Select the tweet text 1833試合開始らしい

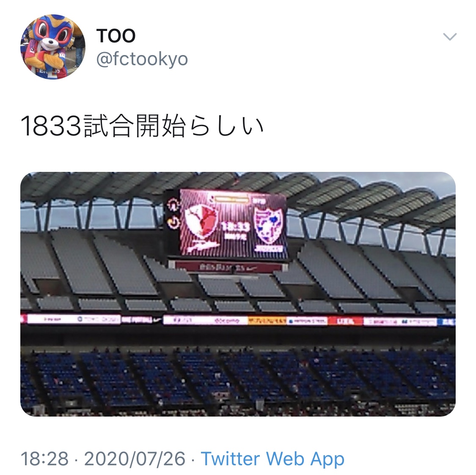pos(142,126)
